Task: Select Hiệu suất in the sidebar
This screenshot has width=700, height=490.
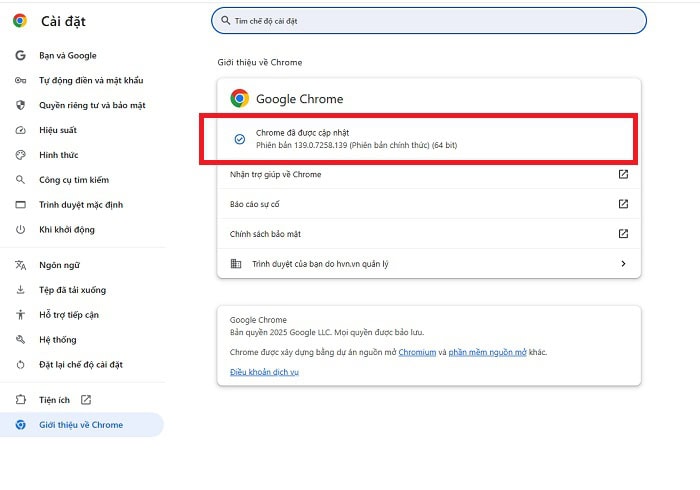Action: (58, 130)
